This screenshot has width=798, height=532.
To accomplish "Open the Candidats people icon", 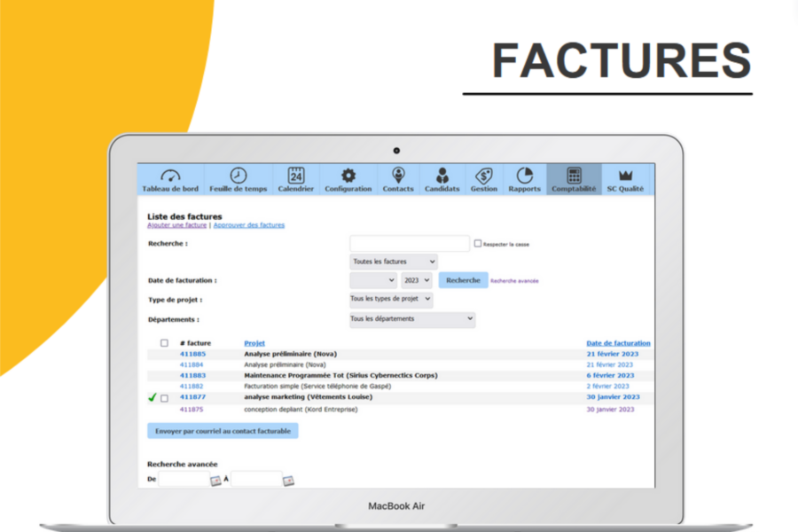I will click(442, 176).
